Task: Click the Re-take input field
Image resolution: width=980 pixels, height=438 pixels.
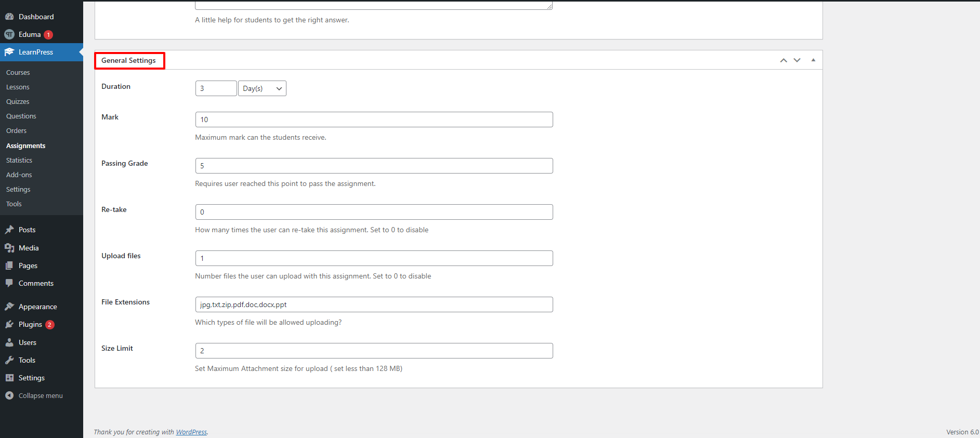Action: pyautogui.click(x=374, y=212)
